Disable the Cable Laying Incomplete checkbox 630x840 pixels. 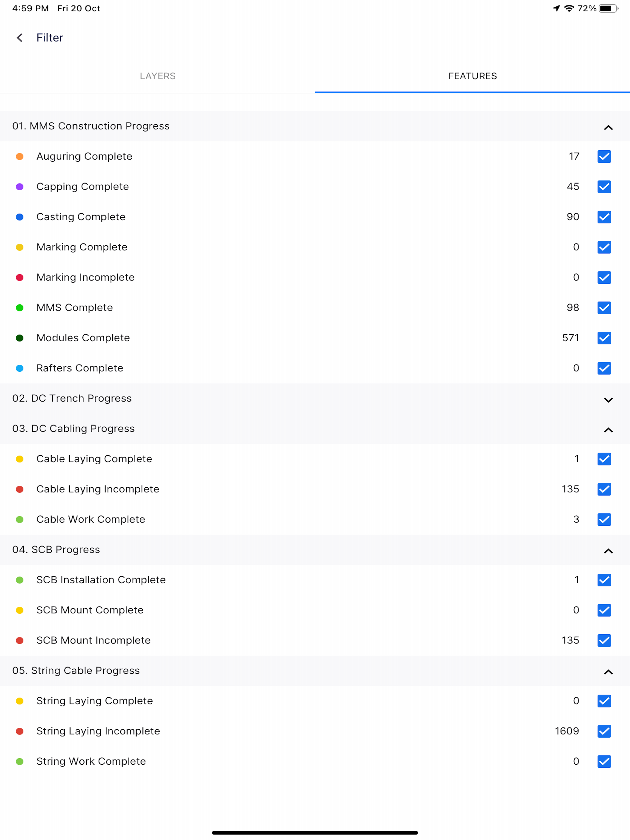click(604, 489)
